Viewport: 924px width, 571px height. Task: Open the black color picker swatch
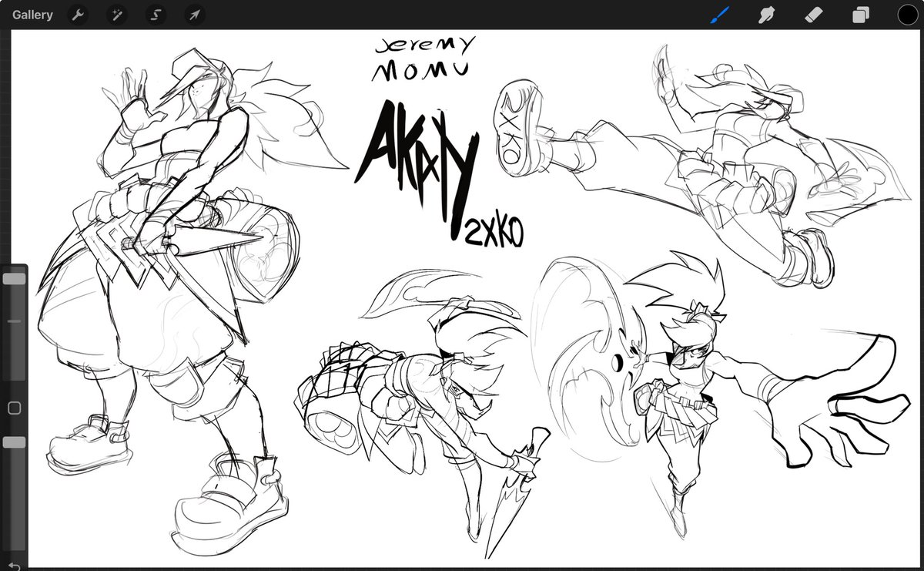[x=907, y=15]
